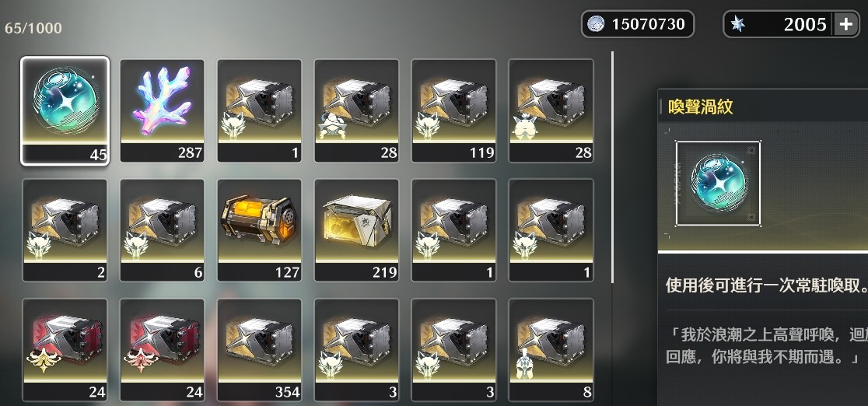Select the red box with gold emblem
The image size is (868, 406).
(65, 349)
